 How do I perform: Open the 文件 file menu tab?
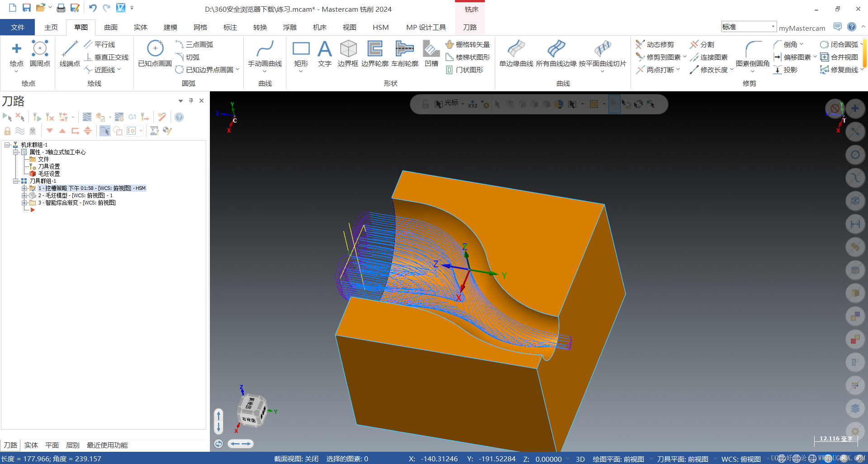18,27
